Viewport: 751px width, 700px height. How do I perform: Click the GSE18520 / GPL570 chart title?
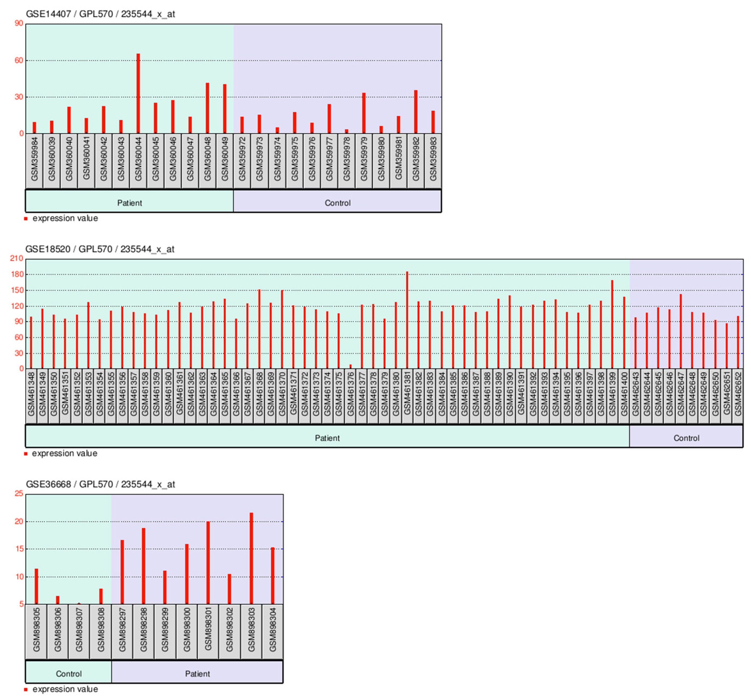(x=100, y=249)
